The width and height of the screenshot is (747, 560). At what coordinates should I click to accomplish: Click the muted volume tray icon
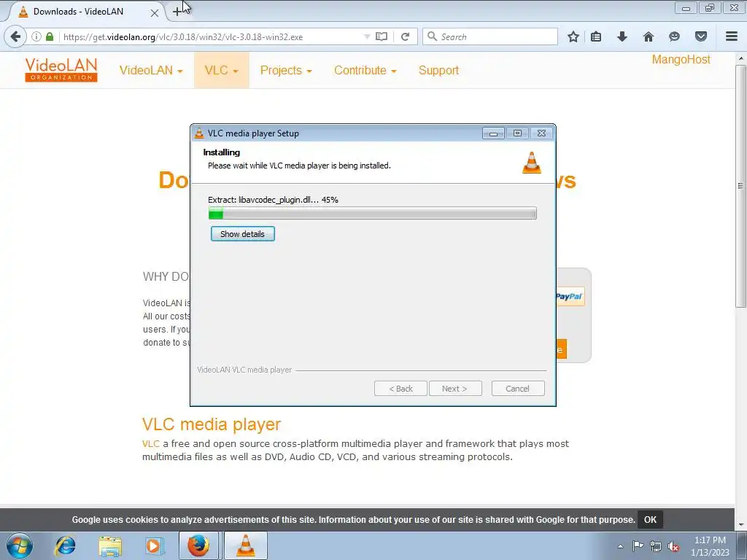pyautogui.click(x=673, y=546)
